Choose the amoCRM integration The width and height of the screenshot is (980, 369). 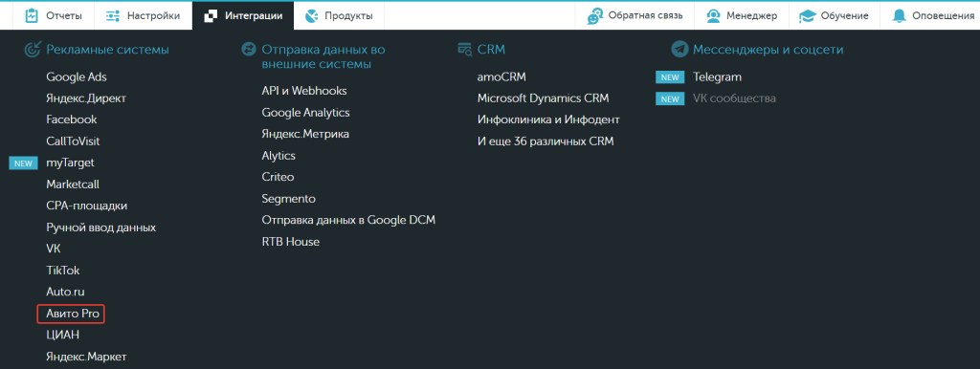point(501,77)
